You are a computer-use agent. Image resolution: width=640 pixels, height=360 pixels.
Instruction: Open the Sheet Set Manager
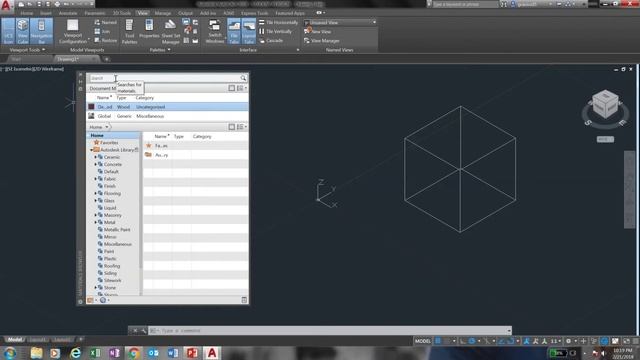(171, 31)
